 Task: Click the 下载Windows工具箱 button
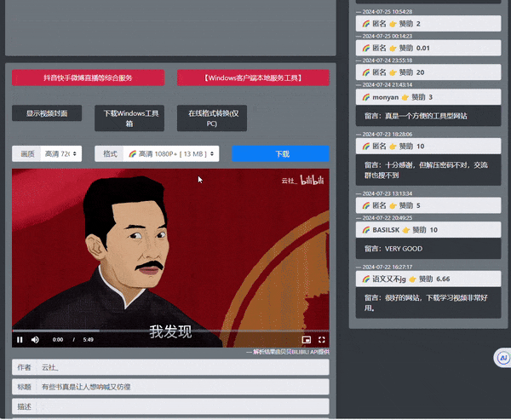click(x=130, y=118)
